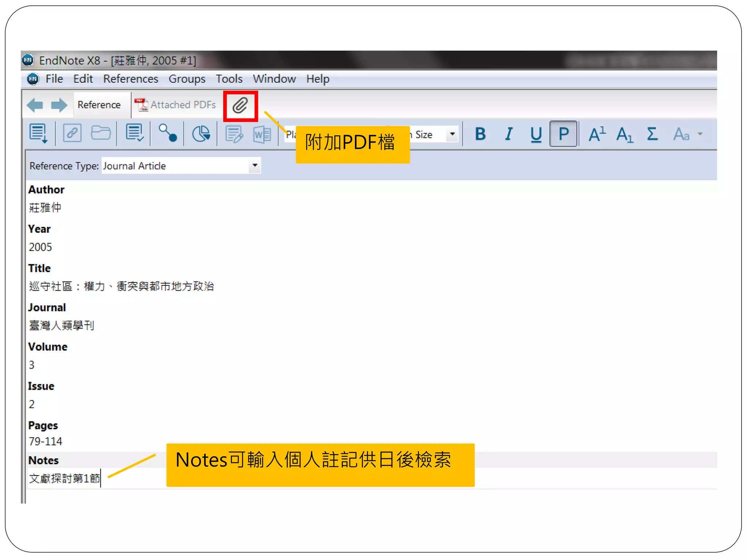Screen dimensions: 747x560
Task: Apply subscript formatting
Action: point(624,135)
